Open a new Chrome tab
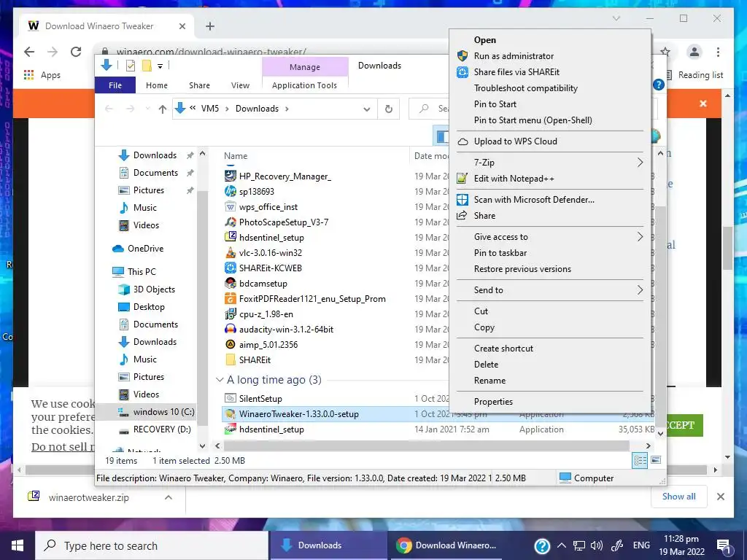This screenshot has height=560, width=747. pos(210,27)
